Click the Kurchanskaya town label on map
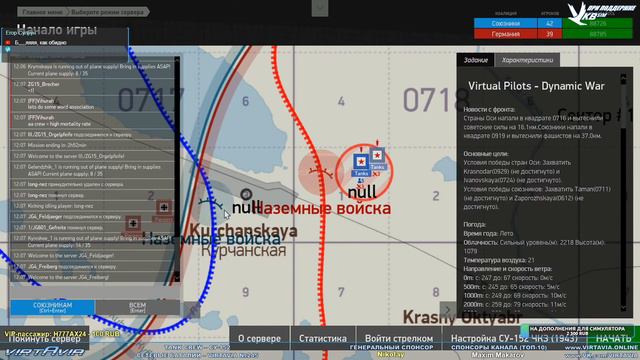The image size is (640, 360). point(243,231)
